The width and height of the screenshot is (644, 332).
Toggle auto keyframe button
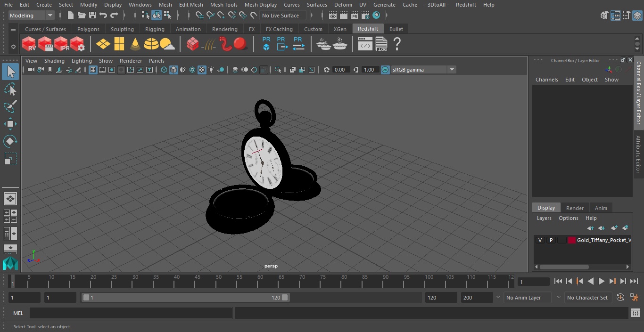(x=620, y=297)
